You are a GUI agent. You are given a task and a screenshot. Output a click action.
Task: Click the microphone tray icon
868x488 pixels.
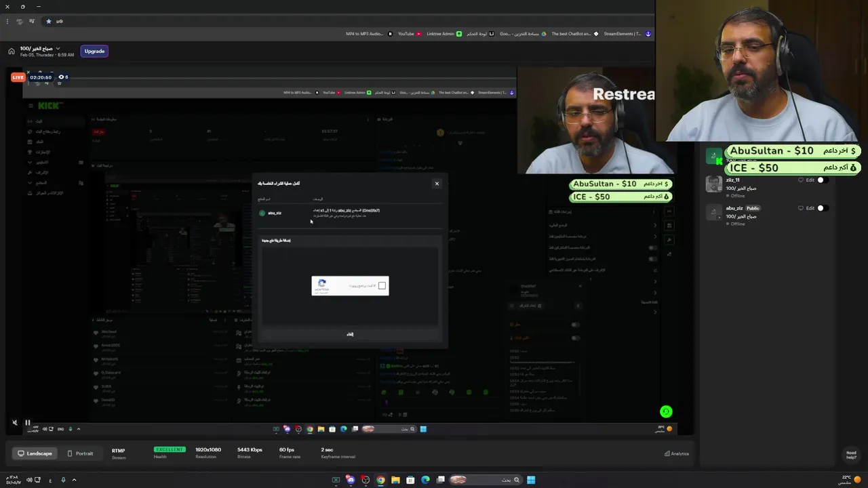63,480
